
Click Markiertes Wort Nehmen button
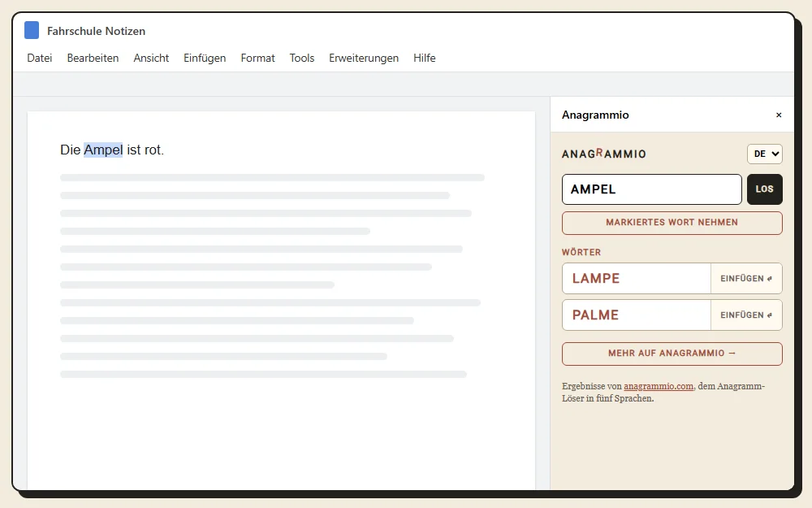(x=672, y=223)
